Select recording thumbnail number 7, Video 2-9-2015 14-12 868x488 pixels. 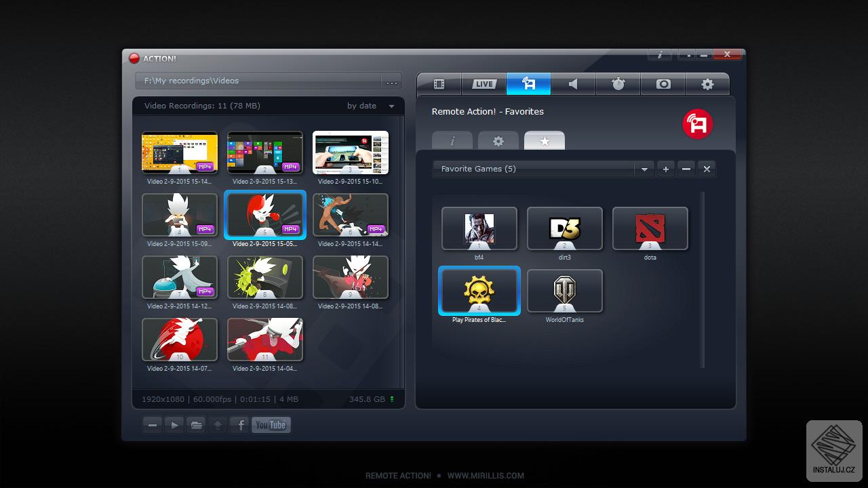[x=180, y=277]
